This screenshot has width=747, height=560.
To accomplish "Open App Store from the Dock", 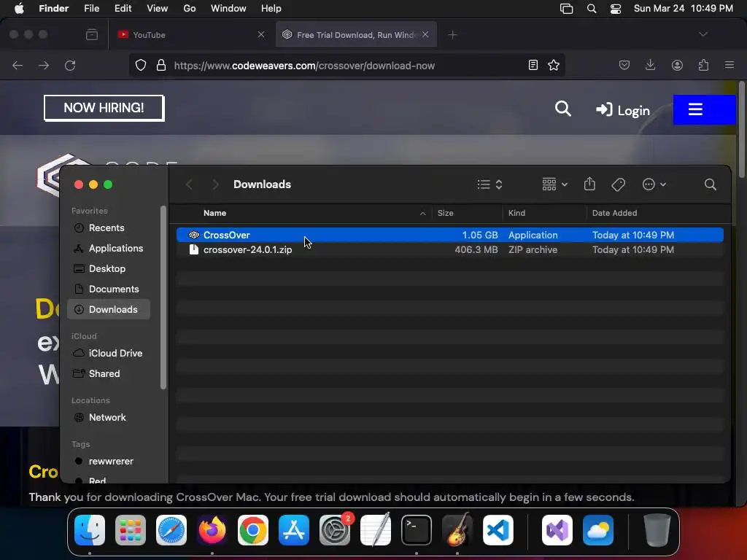I will 294,530.
